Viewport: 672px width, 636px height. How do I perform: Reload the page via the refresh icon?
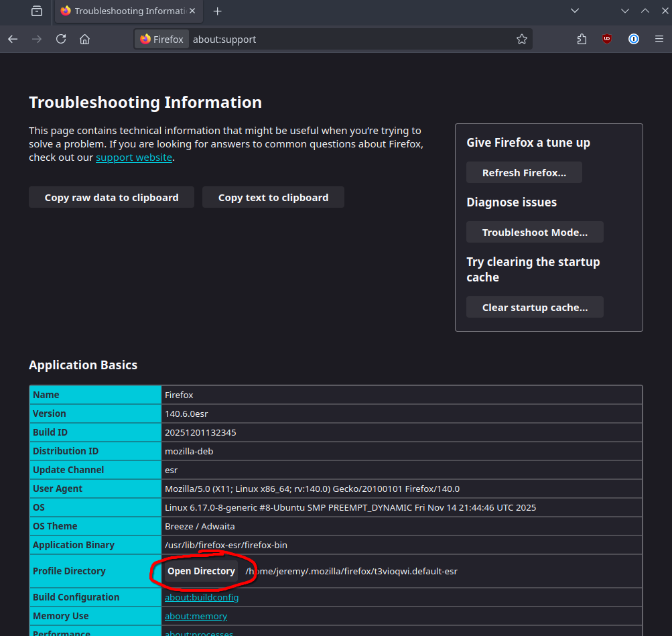(60, 39)
